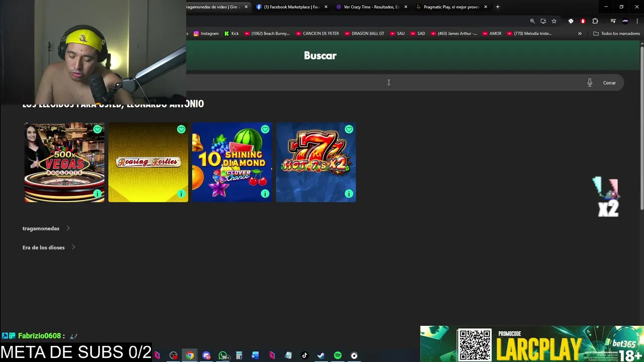Open the CANCION DE PETER bookmark

tap(317, 34)
